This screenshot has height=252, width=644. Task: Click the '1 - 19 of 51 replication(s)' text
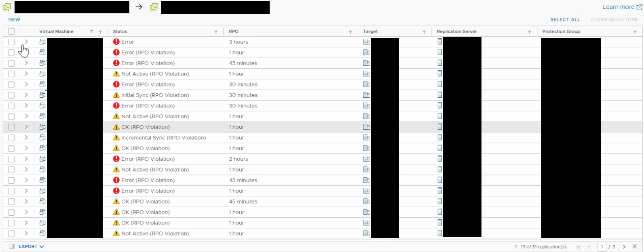(x=540, y=247)
